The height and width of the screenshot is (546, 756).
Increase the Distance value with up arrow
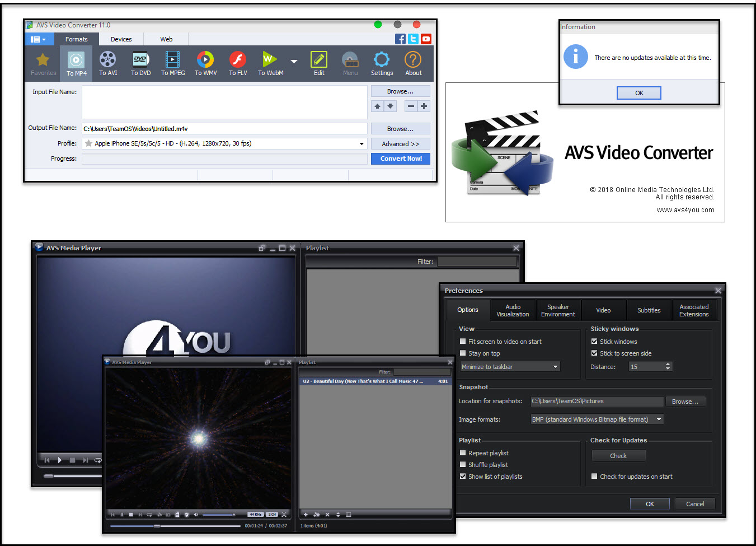668,364
